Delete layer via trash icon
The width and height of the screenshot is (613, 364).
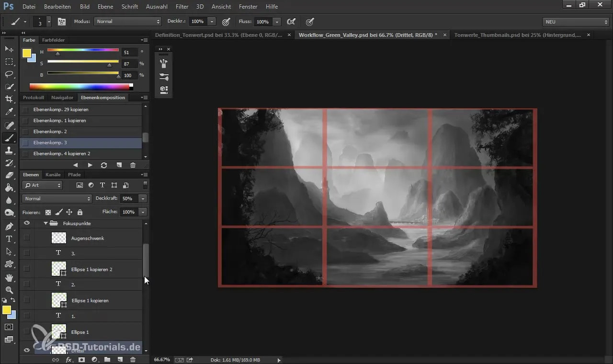[x=133, y=359]
